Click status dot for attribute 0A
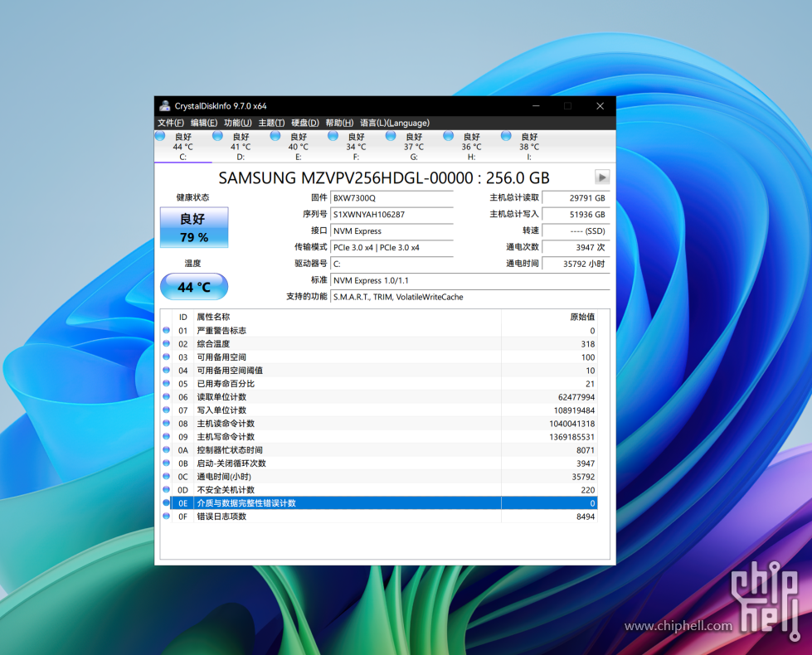Viewport: 812px width, 655px height. click(x=166, y=449)
